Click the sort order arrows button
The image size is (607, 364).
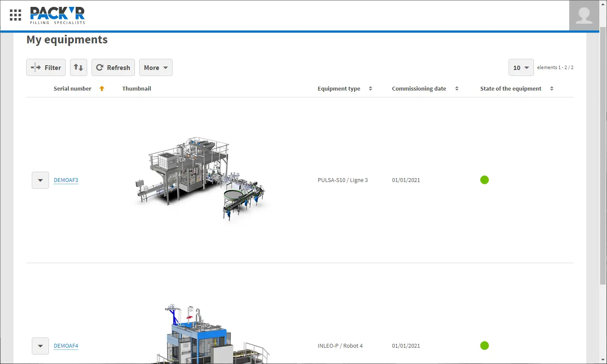click(79, 67)
